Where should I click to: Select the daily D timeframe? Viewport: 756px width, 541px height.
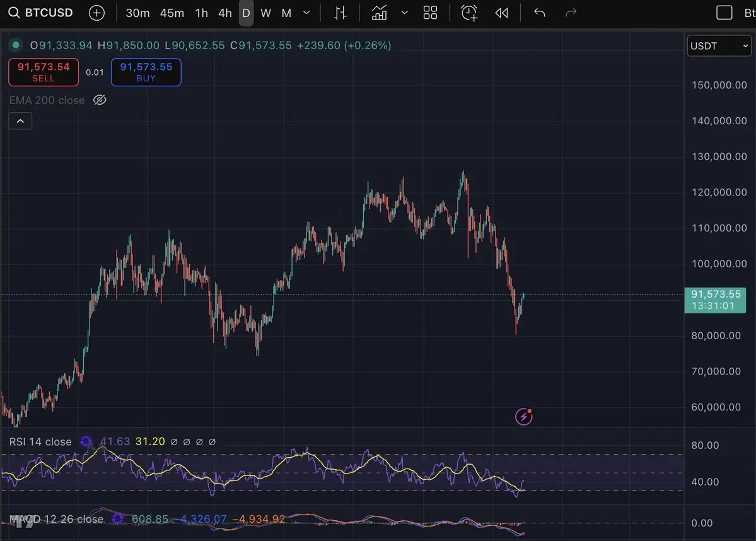coord(246,13)
